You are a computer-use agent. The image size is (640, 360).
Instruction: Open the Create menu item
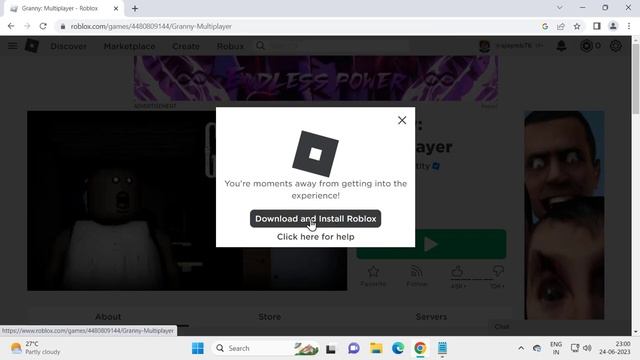click(x=186, y=46)
